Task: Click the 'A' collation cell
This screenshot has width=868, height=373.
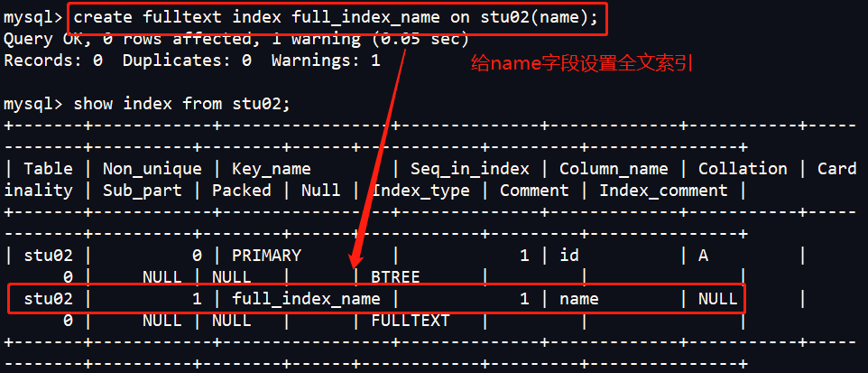Action: coord(703,256)
